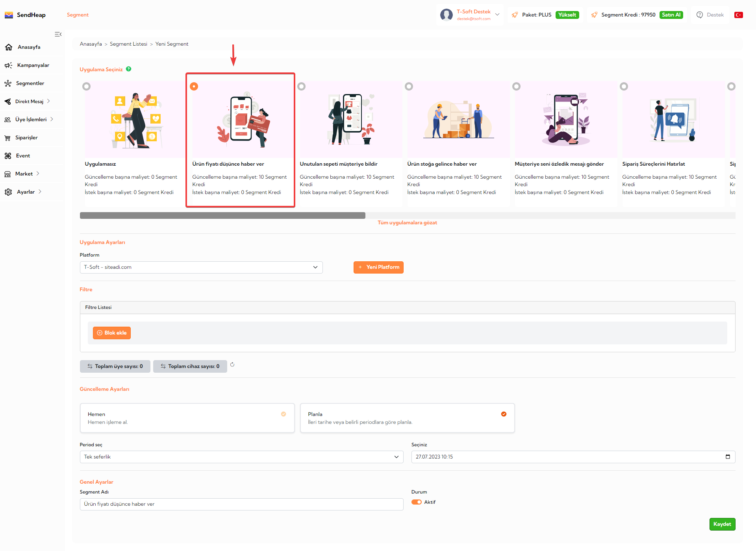
Task: Click the Sipariş Süreçlerini Hatırlat thumbnail
Action: pos(673,119)
